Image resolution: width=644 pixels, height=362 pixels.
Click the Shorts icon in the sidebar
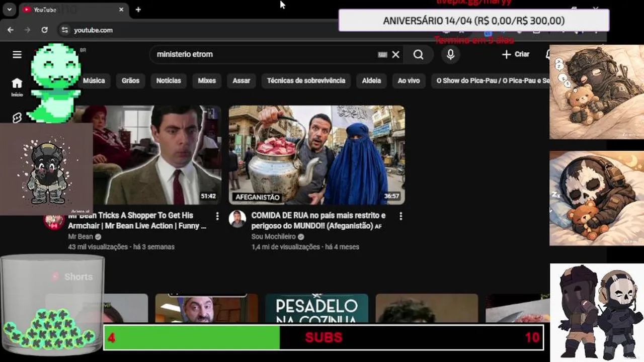coord(17,118)
